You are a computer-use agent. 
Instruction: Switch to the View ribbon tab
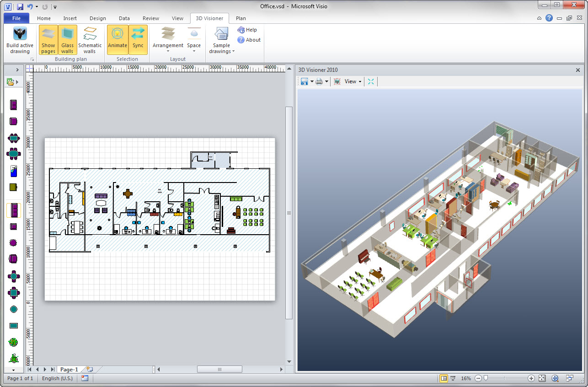tap(177, 18)
